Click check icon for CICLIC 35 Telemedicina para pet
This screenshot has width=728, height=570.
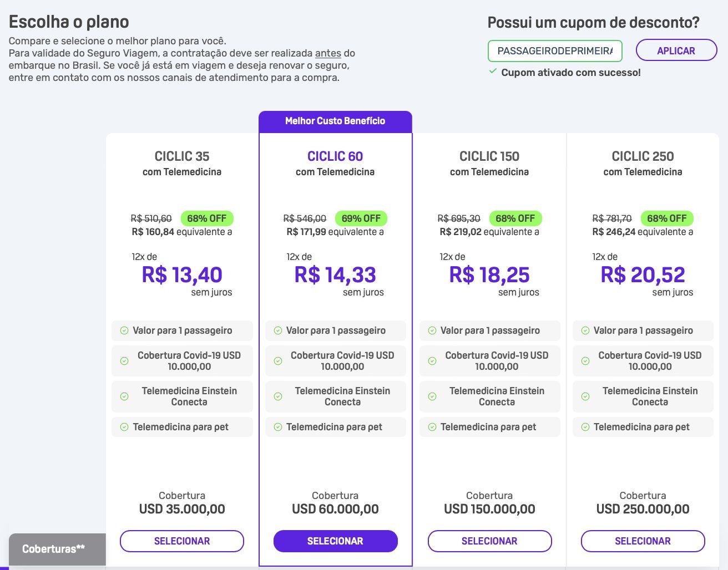pos(124,427)
